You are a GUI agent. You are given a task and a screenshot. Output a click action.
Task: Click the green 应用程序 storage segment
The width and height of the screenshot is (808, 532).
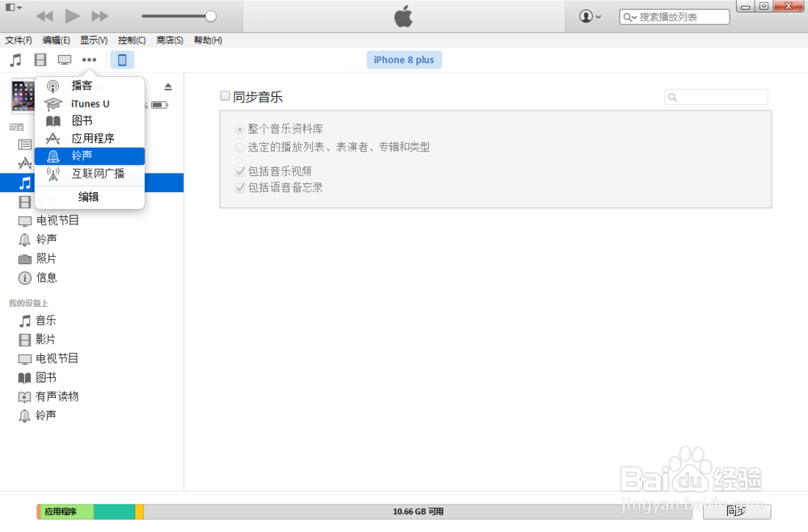(67, 511)
